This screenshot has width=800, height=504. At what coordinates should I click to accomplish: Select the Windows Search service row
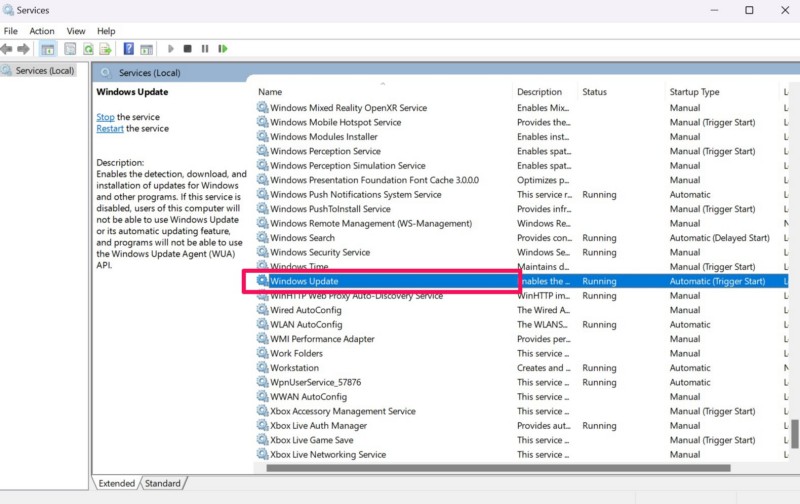tap(302, 238)
